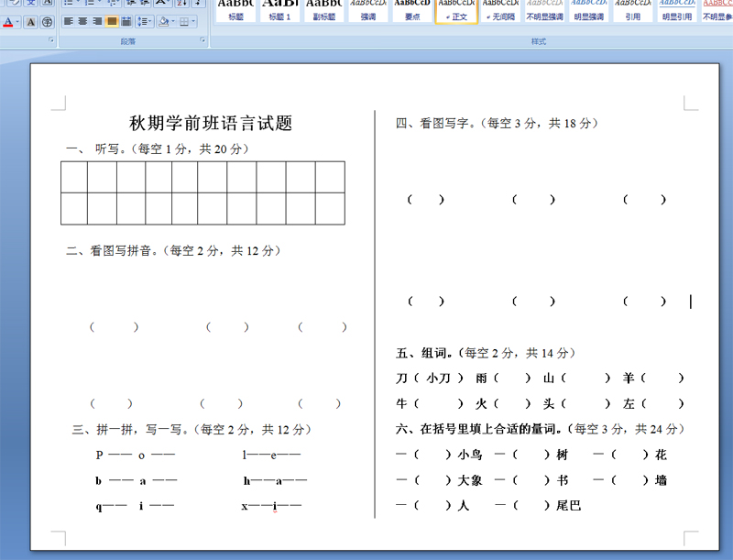Click the word 尾巴
The image size is (733, 560).
coord(568,506)
